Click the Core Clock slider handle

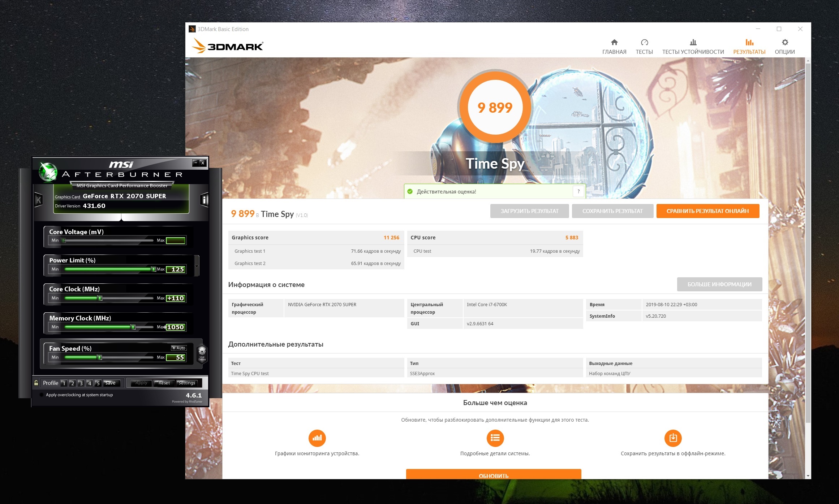click(100, 298)
